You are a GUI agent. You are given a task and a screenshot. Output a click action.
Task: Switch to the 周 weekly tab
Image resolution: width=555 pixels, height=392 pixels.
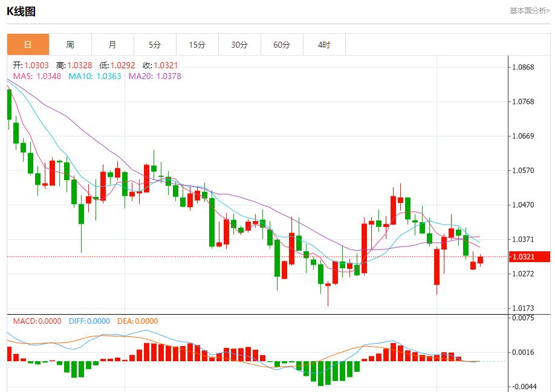point(70,45)
